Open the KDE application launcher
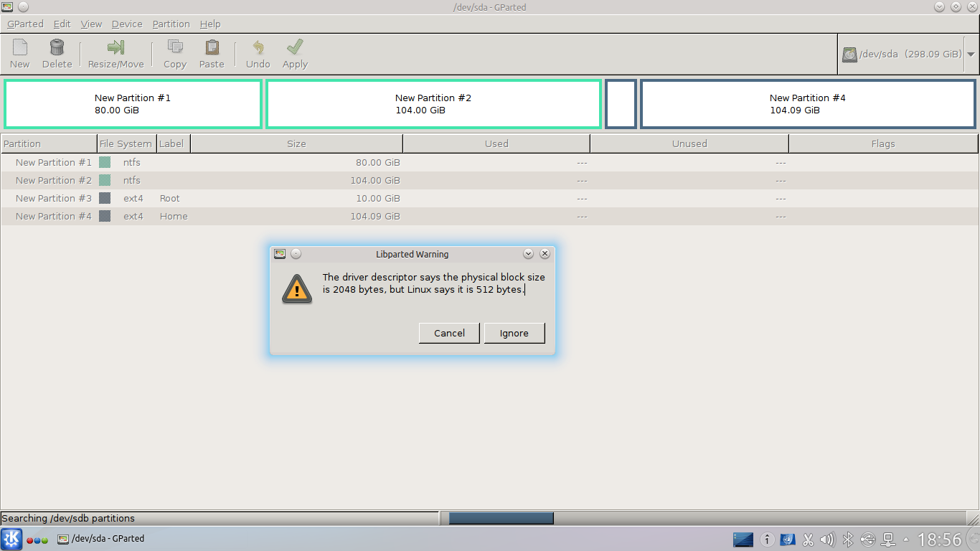 pyautogui.click(x=11, y=539)
